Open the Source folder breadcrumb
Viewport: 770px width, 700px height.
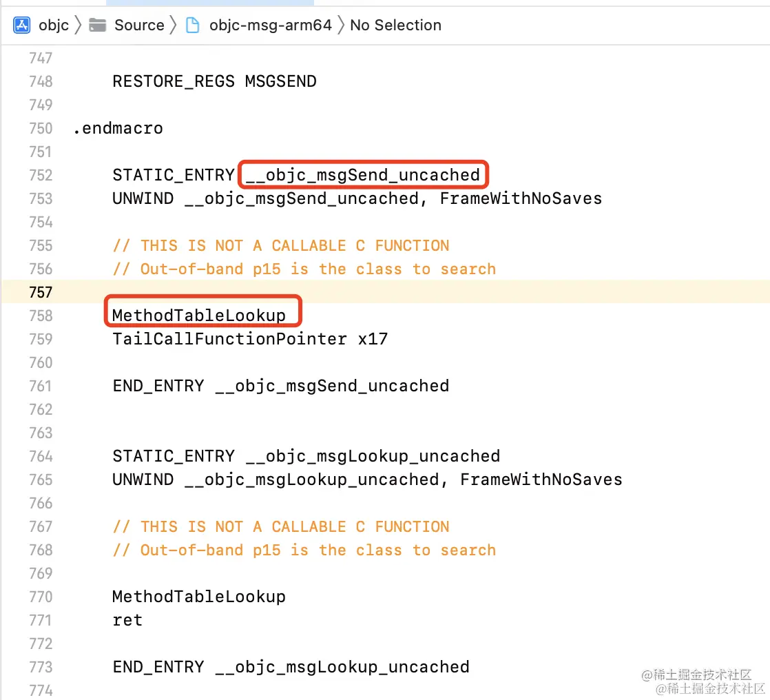(139, 25)
